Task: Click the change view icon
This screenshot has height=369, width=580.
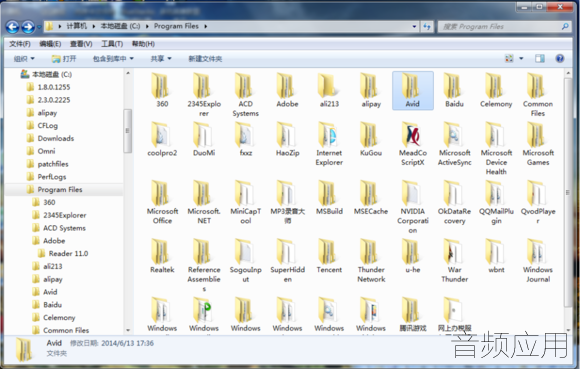Action: click(509, 58)
